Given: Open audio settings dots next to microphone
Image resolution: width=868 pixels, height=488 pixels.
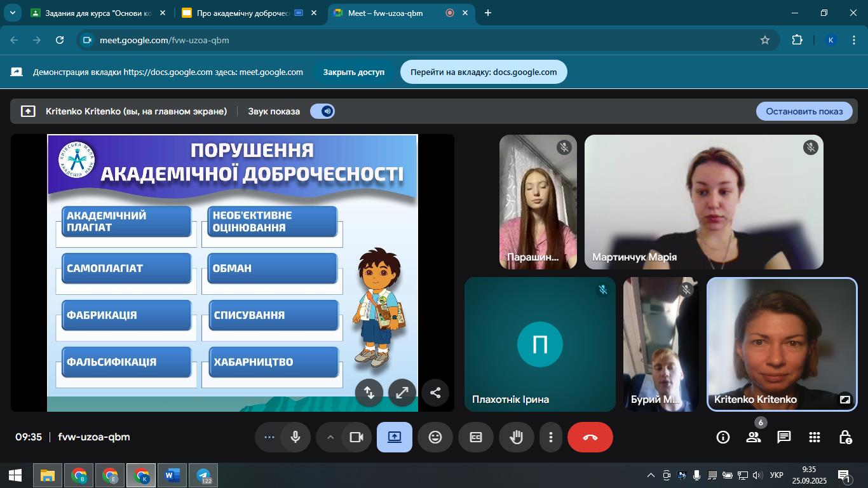Looking at the screenshot, I should tap(269, 437).
